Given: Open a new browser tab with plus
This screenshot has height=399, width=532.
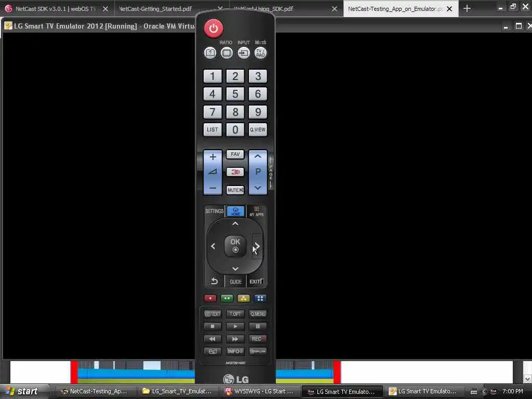Looking at the screenshot, I should (x=467, y=8).
